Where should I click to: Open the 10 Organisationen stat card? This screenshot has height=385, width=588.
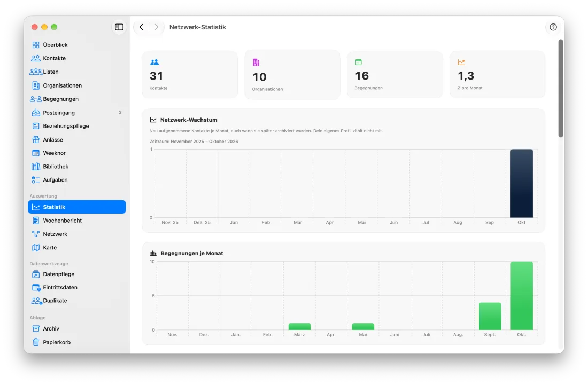[x=292, y=75]
